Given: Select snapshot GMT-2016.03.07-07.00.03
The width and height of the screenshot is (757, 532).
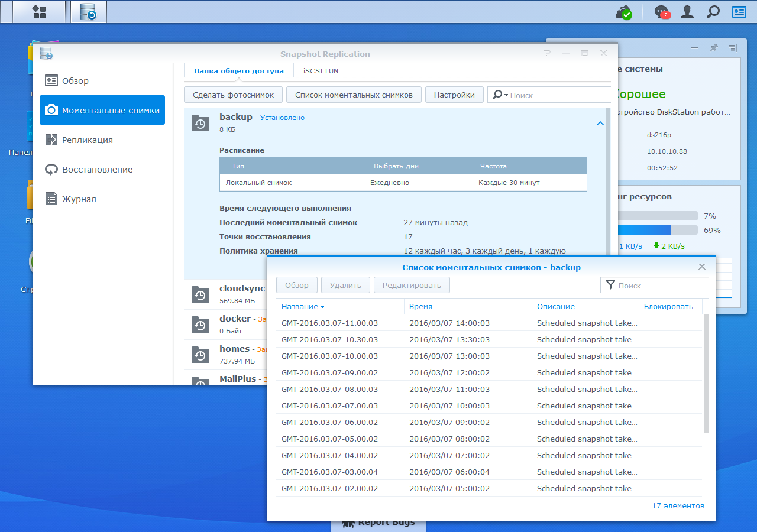Looking at the screenshot, I should coord(489,406).
